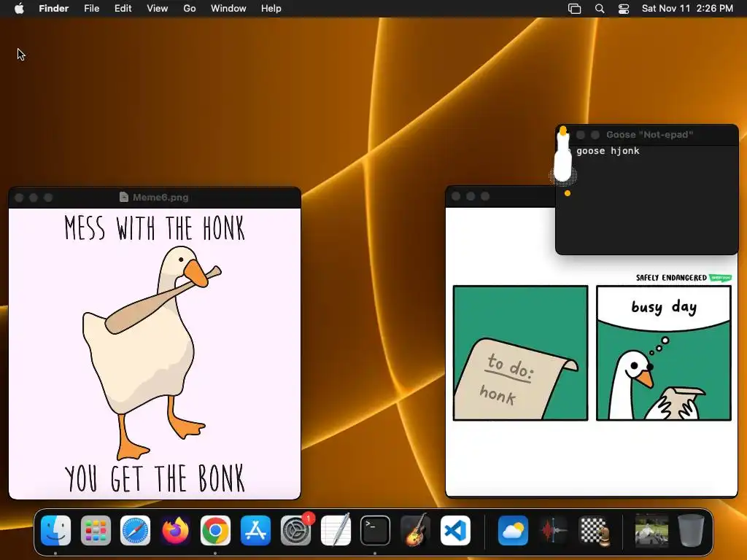Close the goose comic window
The image size is (747, 560).
456,196
